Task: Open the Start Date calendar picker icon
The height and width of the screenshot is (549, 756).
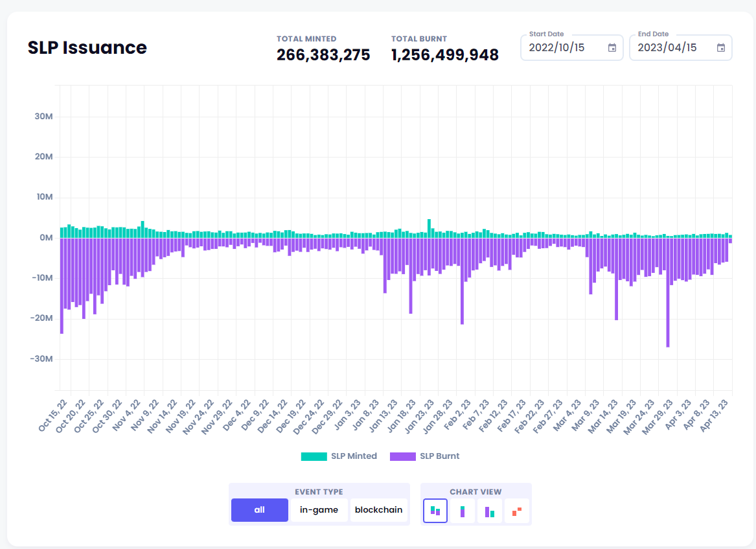Action: tap(612, 48)
